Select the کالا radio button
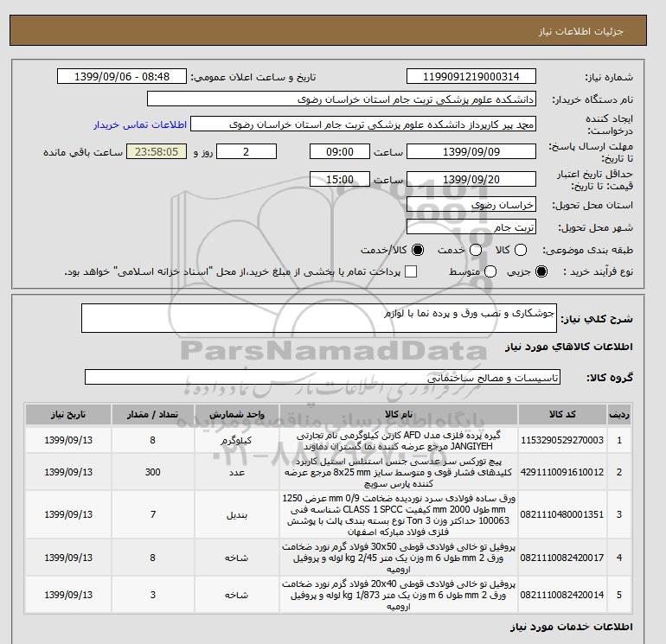This screenshot has height=644, width=666. [521, 250]
